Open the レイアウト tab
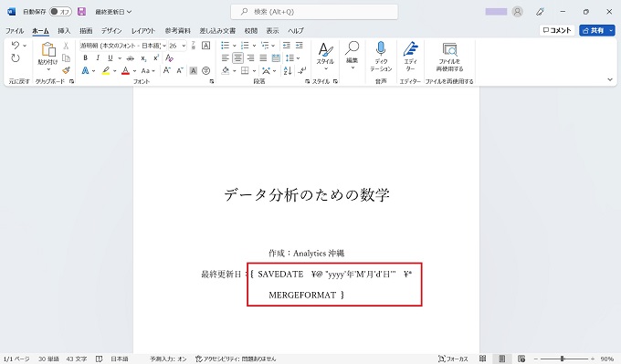Viewport: 621px width, 364px height. coord(143,30)
